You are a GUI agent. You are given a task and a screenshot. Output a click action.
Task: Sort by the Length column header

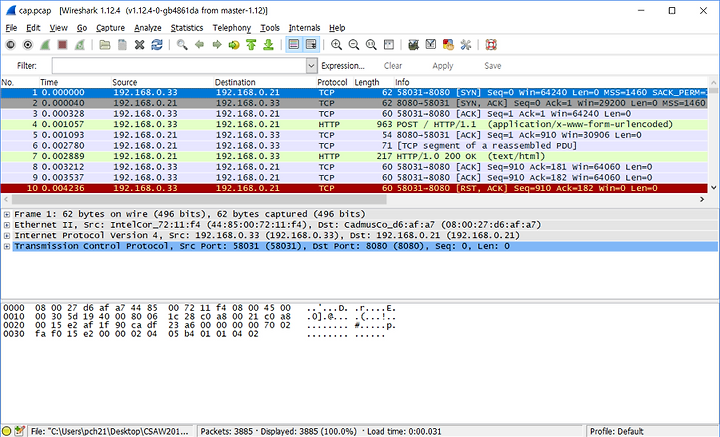(366, 82)
